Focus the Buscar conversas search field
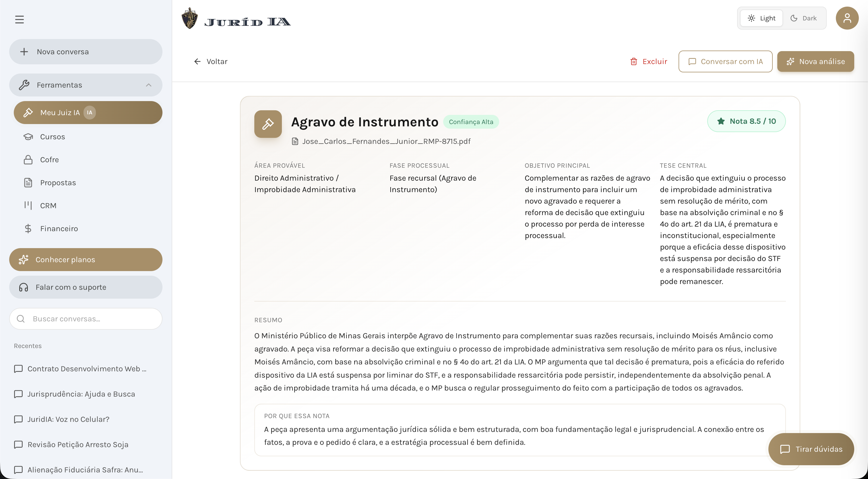Screen dimensions: 868x479 (86, 319)
